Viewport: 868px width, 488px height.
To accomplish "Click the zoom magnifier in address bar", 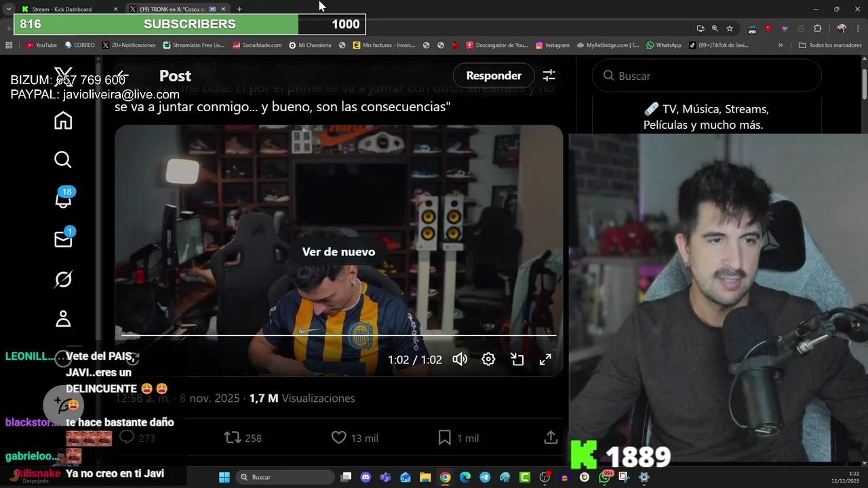I will pyautogui.click(x=715, y=28).
